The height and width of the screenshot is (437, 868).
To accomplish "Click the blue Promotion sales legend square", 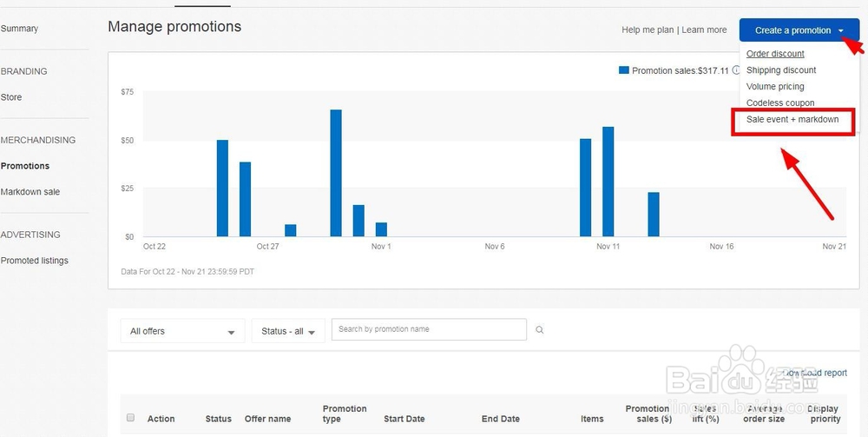I will pos(624,70).
